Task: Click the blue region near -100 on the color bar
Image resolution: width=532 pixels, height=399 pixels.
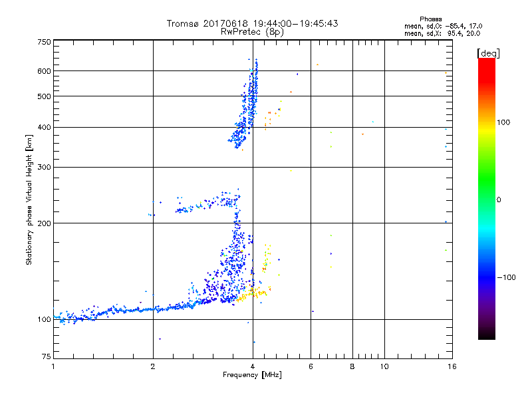Action: [487, 277]
